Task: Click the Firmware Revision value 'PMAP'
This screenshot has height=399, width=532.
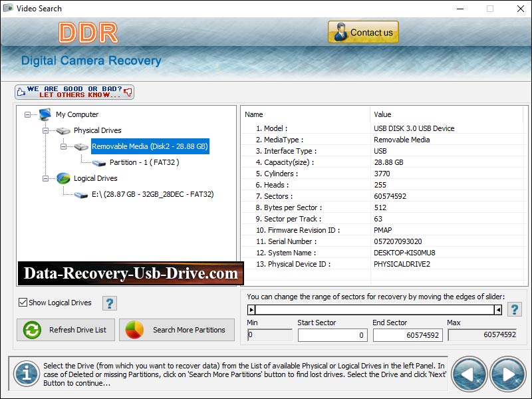Action: pyautogui.click(x=383, y=230)
